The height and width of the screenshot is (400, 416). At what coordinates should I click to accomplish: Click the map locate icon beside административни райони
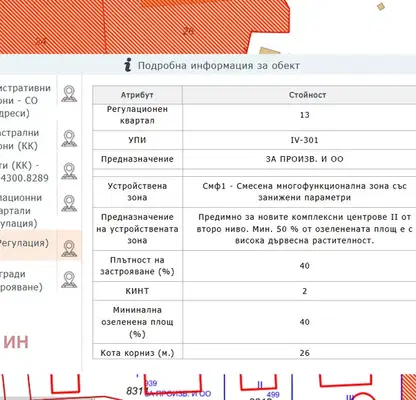tap(69, 94)
